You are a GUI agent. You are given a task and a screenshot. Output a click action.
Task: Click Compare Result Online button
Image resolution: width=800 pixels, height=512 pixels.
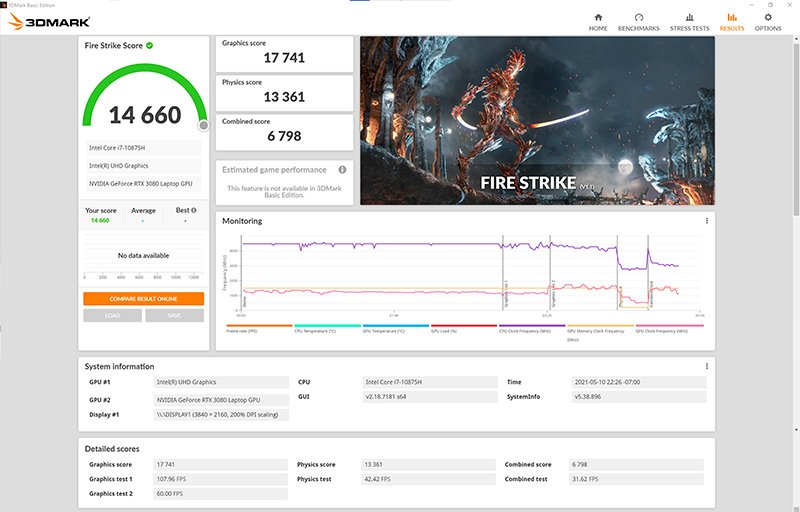(143, 299)
